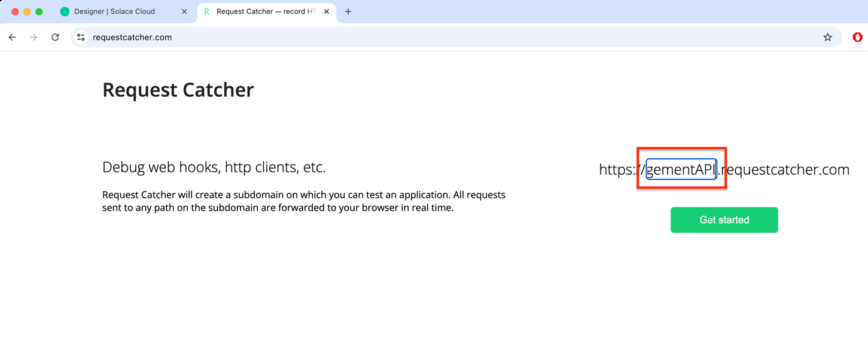Click the macOS red close window button
This screenshot has height=339, width=868.
click(x=15, y=11)
